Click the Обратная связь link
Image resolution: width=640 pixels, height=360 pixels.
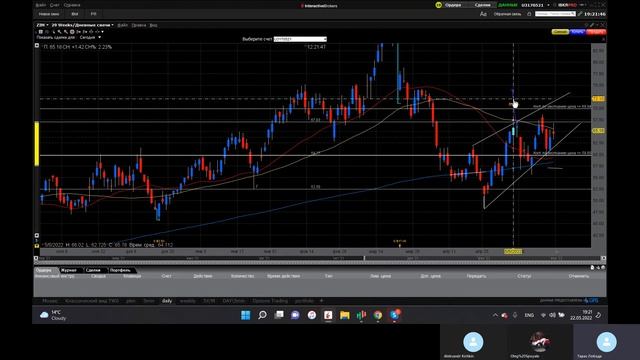tap(507, 14)
